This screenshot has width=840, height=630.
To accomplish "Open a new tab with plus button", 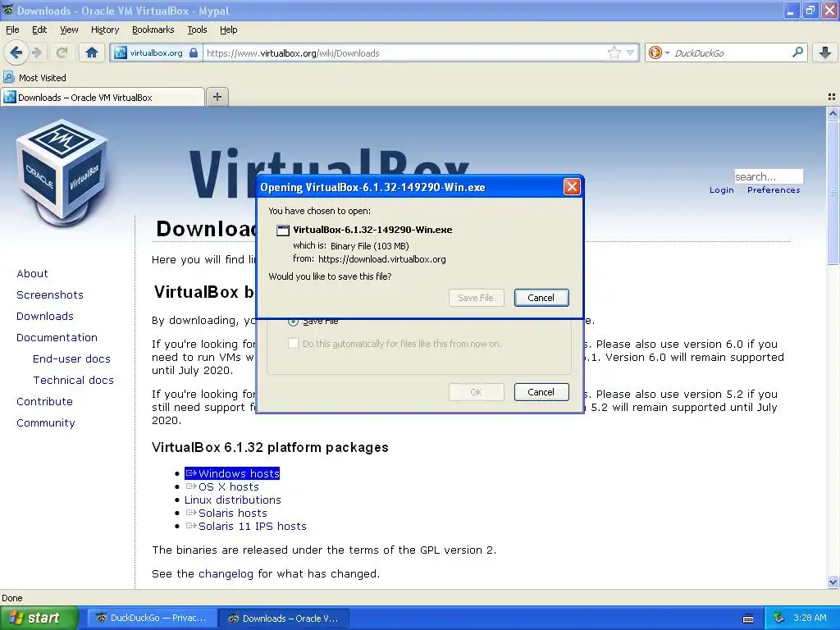I will click(x=217, y=97).
